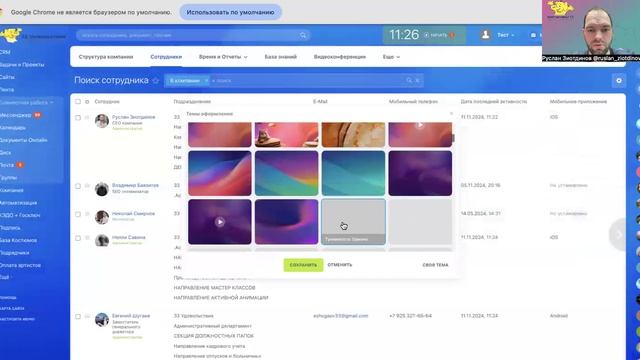Click the magnifier icon in the employee filter field

[x=409, y=80]
